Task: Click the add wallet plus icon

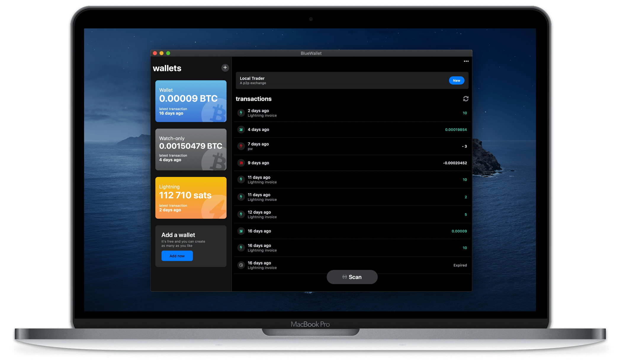Action: coord(224,67)
